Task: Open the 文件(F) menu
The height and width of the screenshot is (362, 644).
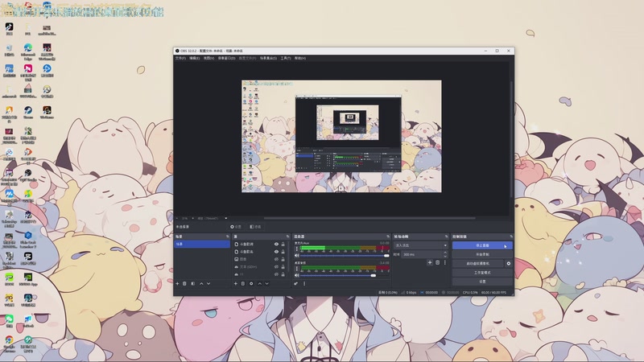Action: pos(180,58)
